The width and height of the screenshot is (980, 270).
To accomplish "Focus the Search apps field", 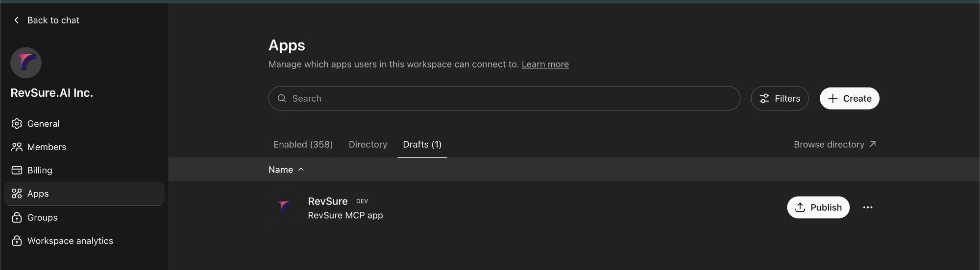I will tap(504, 98).
